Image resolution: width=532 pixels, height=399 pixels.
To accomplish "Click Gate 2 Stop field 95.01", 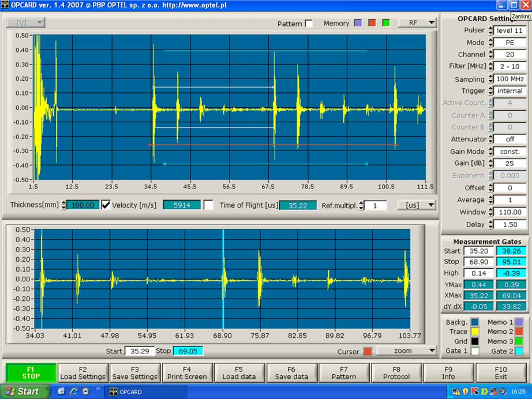I will click(511, 262).
